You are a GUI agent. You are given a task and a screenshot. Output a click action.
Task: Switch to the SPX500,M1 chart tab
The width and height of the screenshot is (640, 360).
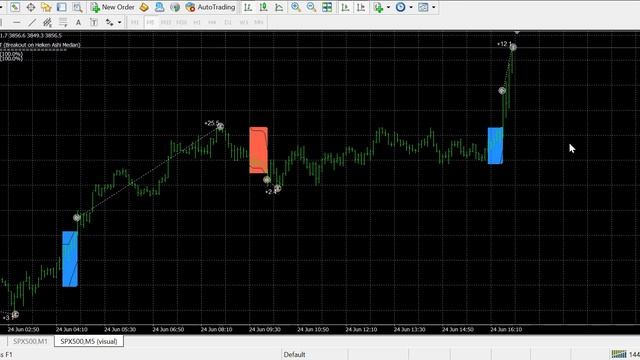click(30, 341)
